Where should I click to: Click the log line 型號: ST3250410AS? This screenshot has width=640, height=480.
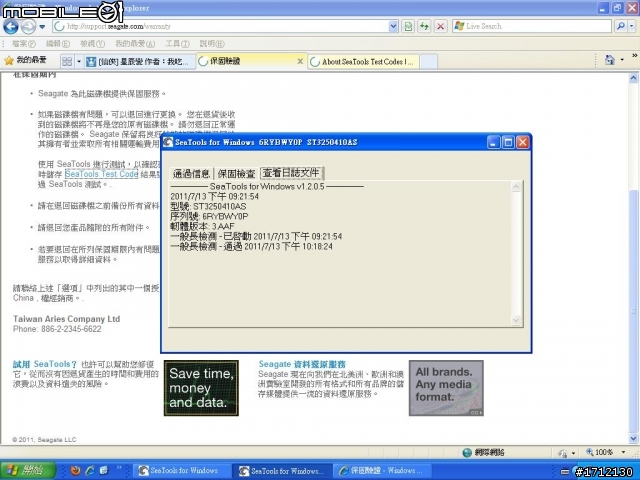[x=208, y=207]
